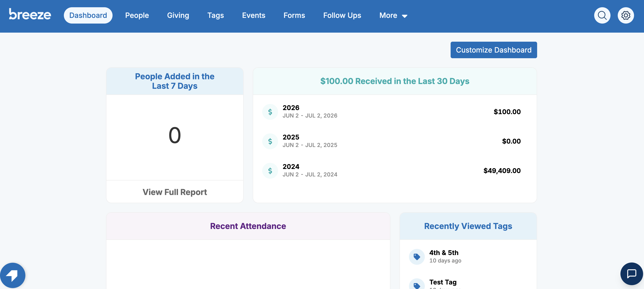The width and height of the screenshot is (644, 289).
Task: Open the settings gear icon
Action: (625, 15)
